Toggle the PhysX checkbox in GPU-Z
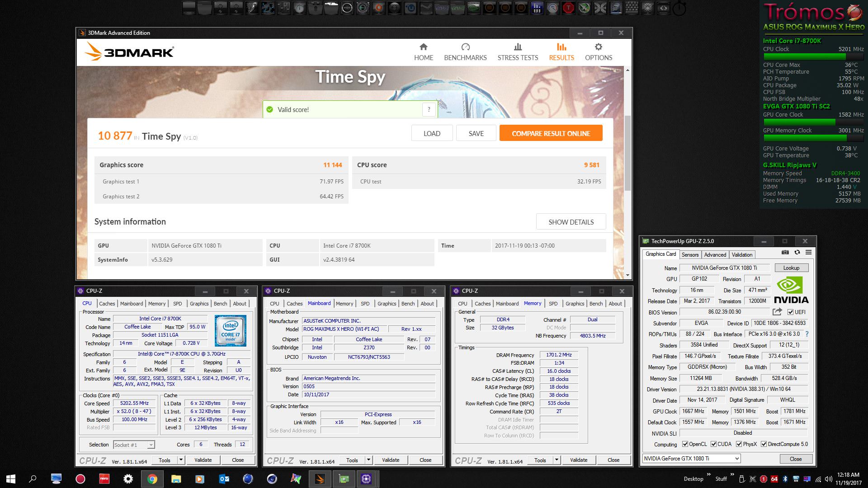The image size is (868, 488). 739,444
